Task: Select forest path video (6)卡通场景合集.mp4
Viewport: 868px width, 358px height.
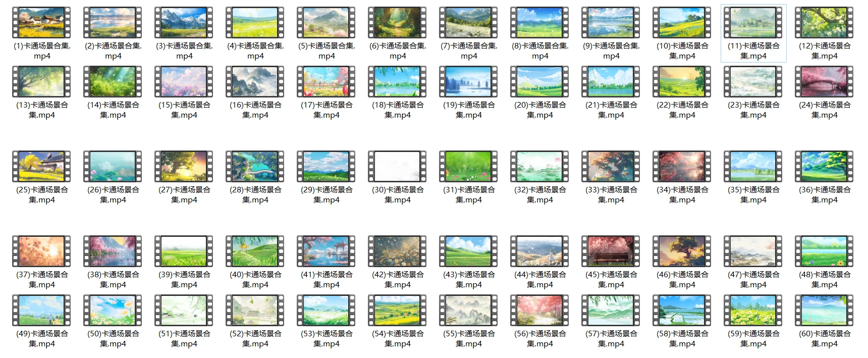Action: coord(398,22)
